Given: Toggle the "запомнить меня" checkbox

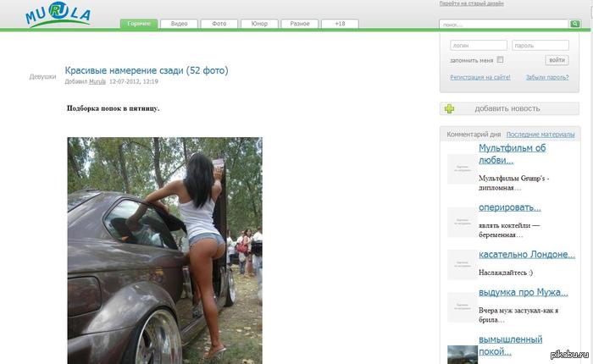Looking at the screenshot, I should pos(500,60).
